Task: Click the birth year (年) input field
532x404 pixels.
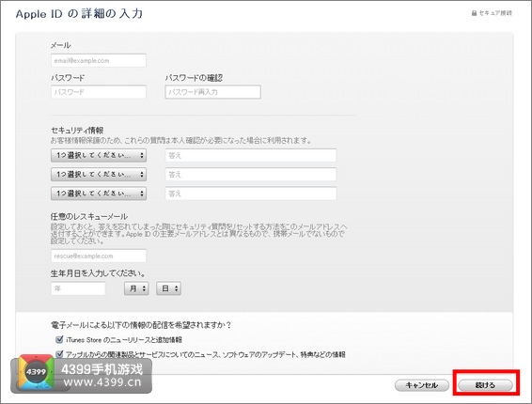Action: [78, 288]
